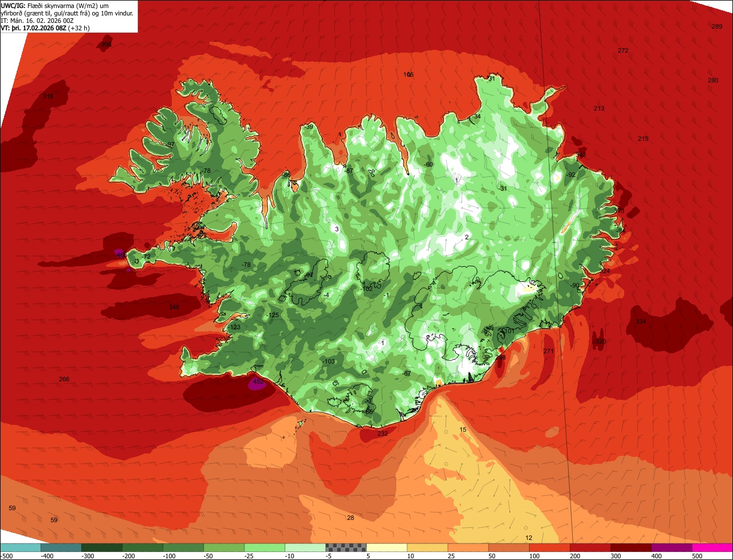Click the legend swatch between -100 and -50
The height and width of the screenshot is (560, 733).
click(183, 547)
